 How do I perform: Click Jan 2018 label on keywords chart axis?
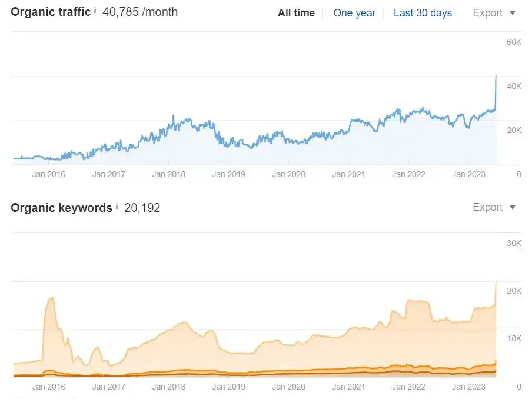[168, 387]
